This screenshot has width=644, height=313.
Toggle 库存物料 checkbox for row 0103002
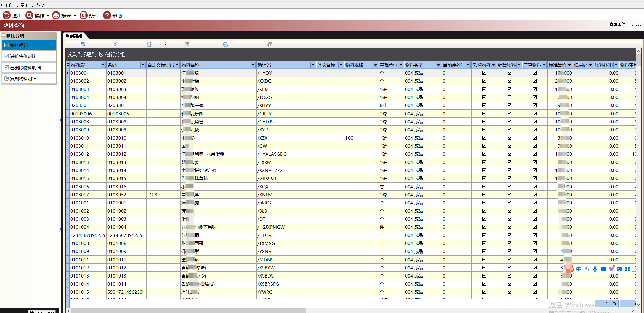[535, 81]
